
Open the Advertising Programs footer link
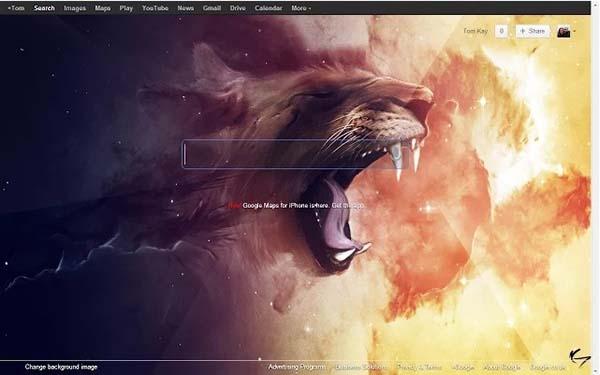click(297, 367)
